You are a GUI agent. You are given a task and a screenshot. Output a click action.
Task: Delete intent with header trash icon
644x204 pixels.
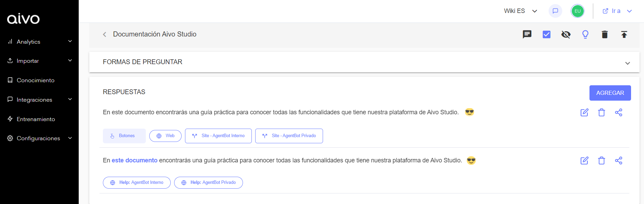tap(605, 34)
